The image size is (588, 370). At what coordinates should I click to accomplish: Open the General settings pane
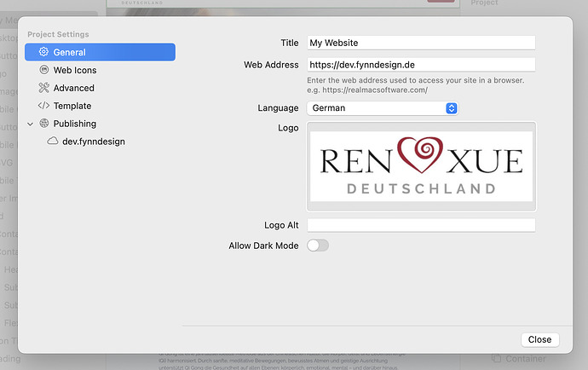click(x=100, y=52)
